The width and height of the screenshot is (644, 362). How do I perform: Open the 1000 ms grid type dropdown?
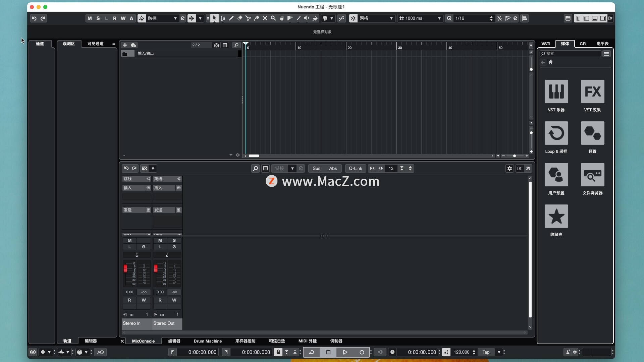pos(420,18)
